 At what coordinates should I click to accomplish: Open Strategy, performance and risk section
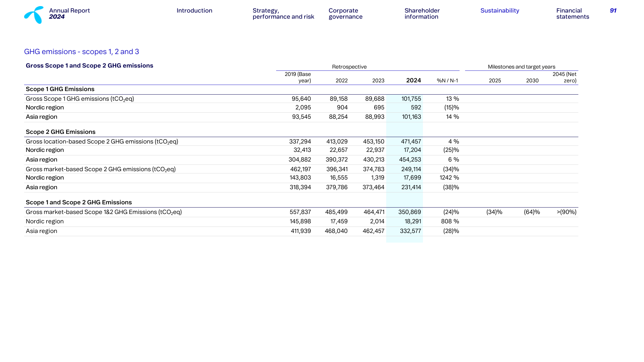click(x=283, y=14)
